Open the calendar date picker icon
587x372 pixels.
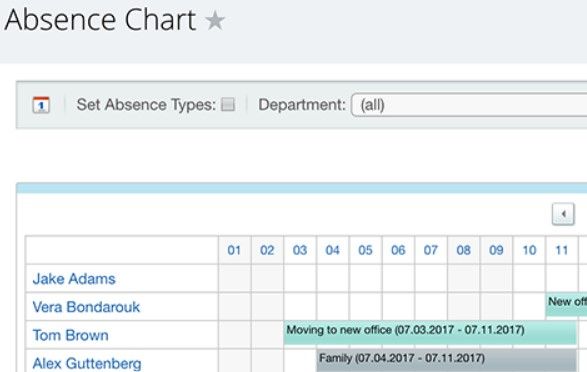click(x=41, y=105)
